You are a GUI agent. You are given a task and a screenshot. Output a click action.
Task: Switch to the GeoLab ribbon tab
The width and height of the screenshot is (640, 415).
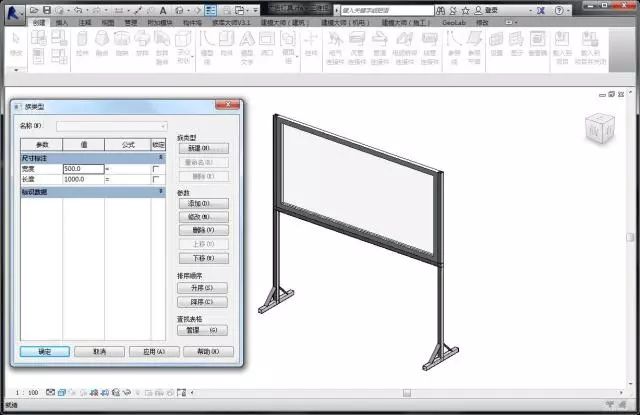454,23
